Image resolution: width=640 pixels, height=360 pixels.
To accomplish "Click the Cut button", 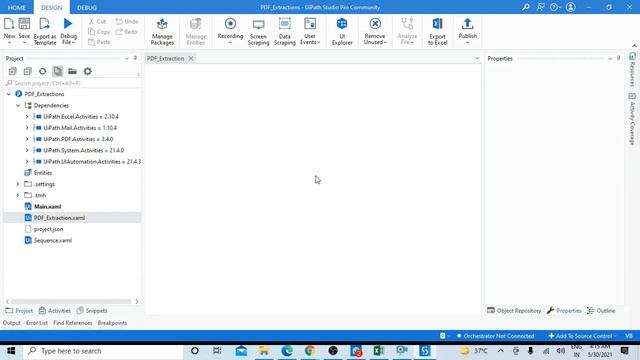I will click(x=97, y=21).
